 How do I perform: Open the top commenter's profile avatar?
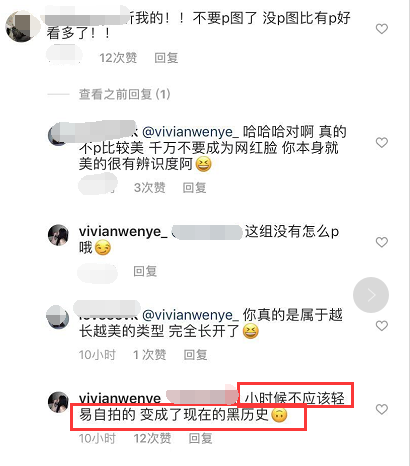21,26
